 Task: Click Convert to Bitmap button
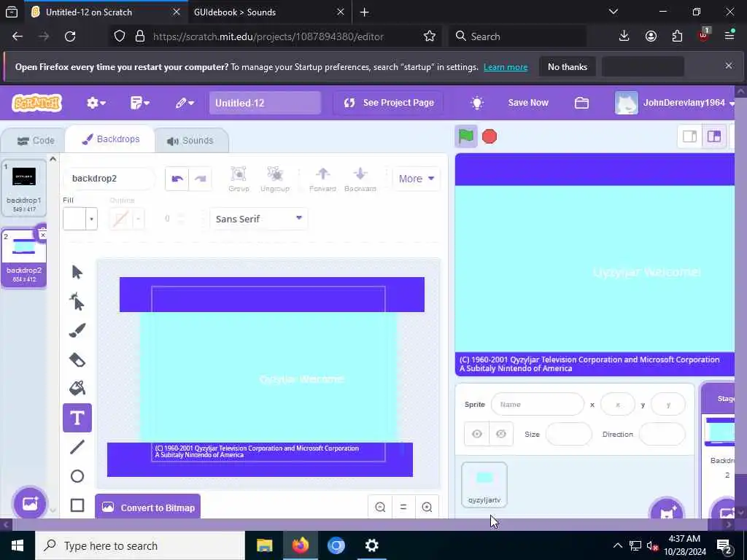(x=147, y=507)
